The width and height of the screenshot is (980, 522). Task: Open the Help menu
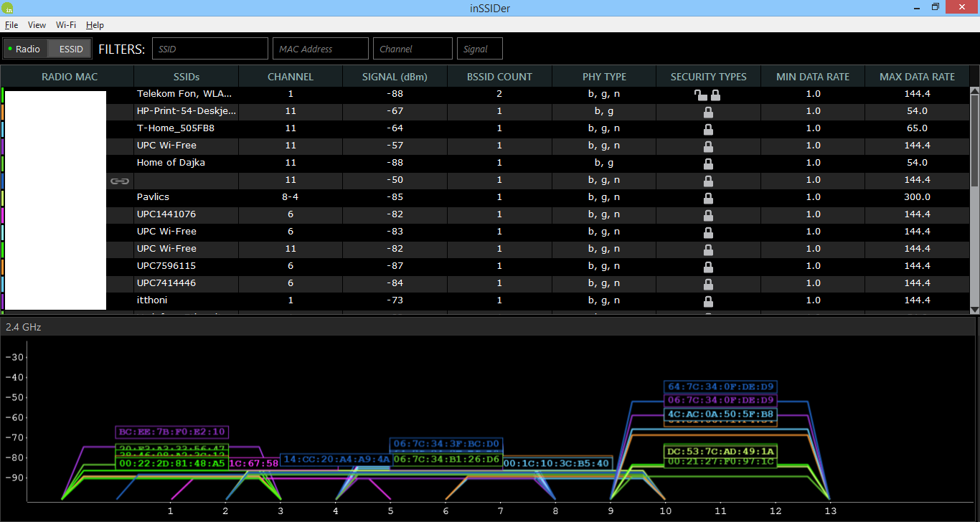(x=95, y=25)
